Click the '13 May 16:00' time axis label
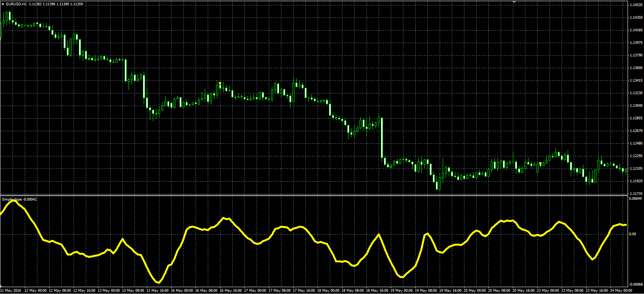Viewport: 644px width, 294px height. click(157, 291)
